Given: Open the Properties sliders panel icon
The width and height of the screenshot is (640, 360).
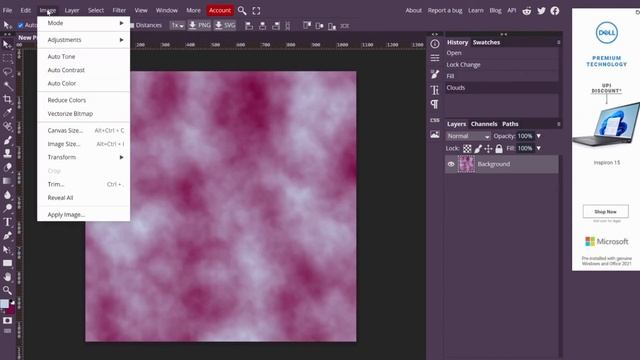Looking at the screenshot, I should [x=435, y=58].
